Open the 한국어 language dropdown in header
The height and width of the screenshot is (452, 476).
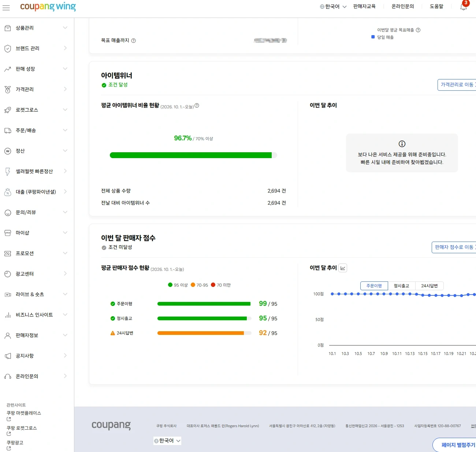333,7
